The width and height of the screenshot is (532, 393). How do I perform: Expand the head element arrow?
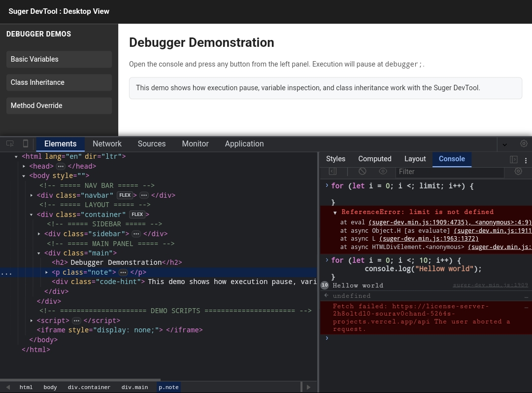[24, 167]
